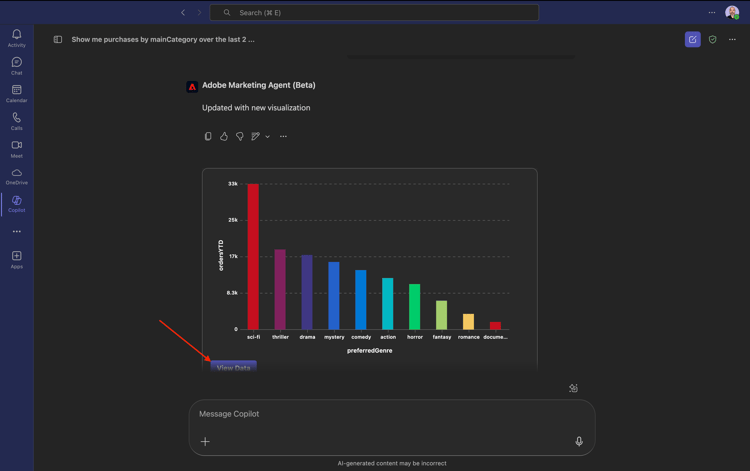Expand the dropdown arrow beside the pencil icon
Screen dimensions: 750x471
267,136
